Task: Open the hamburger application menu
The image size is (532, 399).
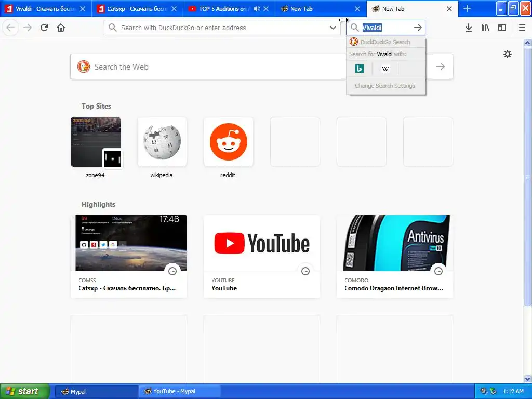Action: (522, 28)
